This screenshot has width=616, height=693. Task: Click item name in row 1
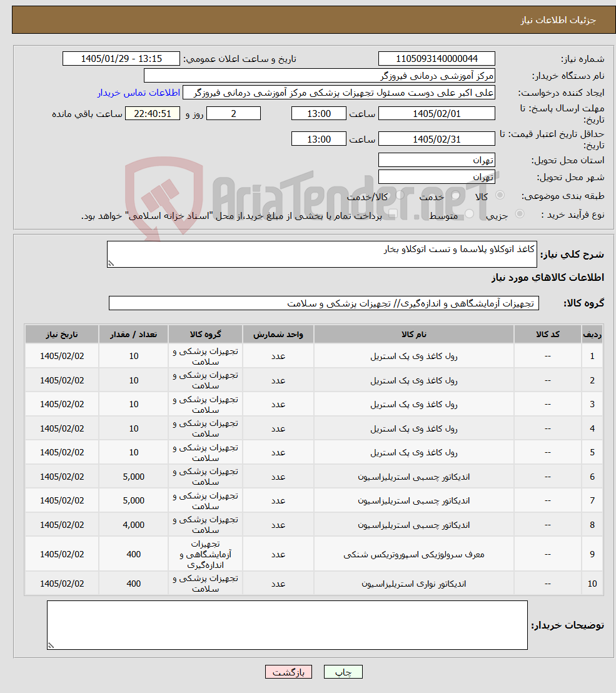(413, 357)
